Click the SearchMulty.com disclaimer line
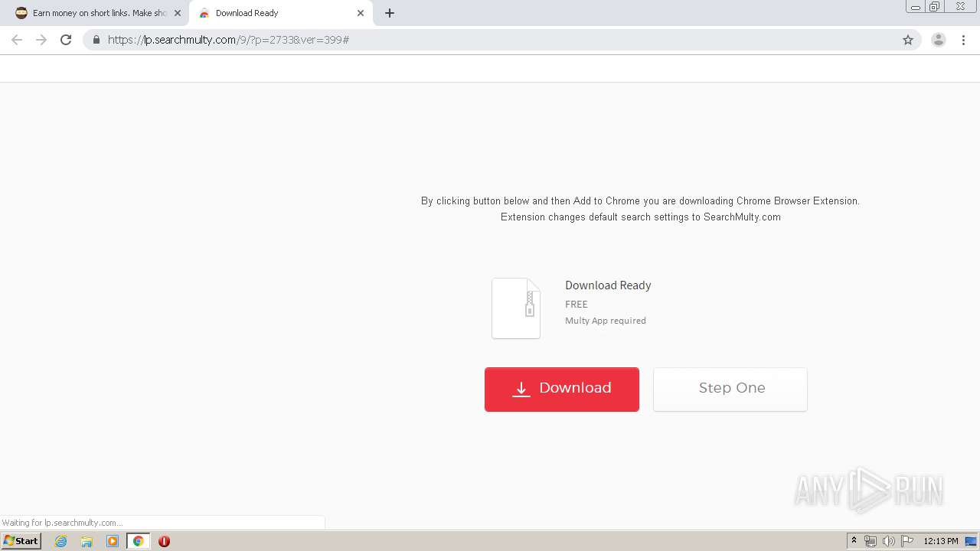This screenshot has width=980, height=551. pyautogui.click(x=641, y=217)
